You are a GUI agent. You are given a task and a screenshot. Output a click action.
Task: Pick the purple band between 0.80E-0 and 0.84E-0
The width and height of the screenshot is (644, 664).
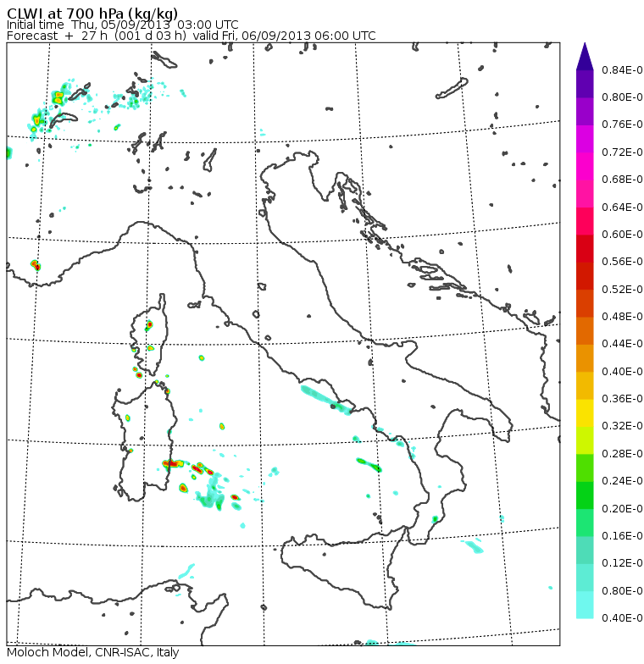(585, 84)
